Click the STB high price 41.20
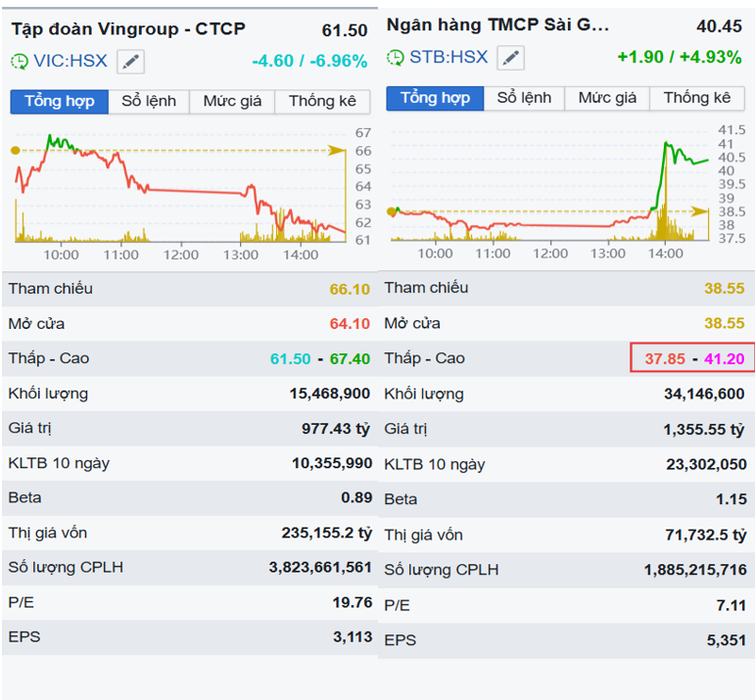 (x=725, y=359)
